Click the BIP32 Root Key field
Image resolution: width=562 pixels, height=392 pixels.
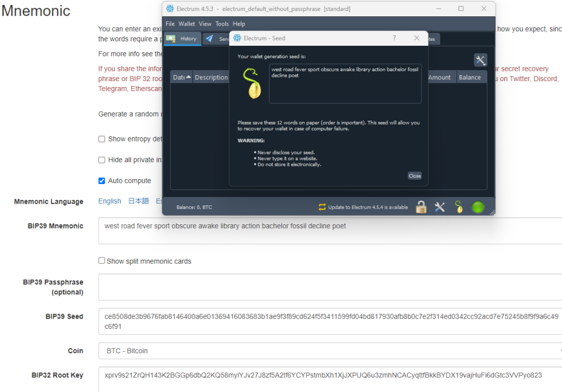tap(330, 379)
